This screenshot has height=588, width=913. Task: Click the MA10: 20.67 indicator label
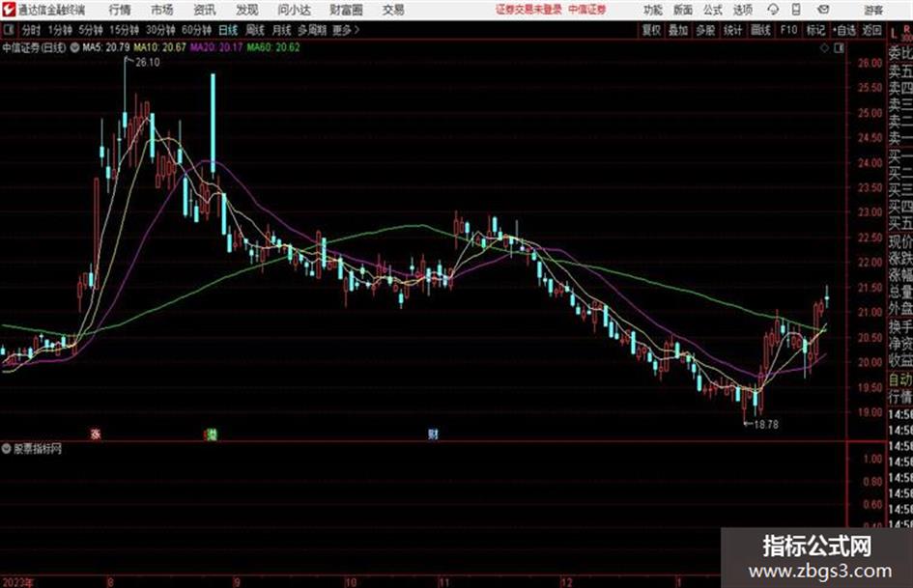click(159, 47)
